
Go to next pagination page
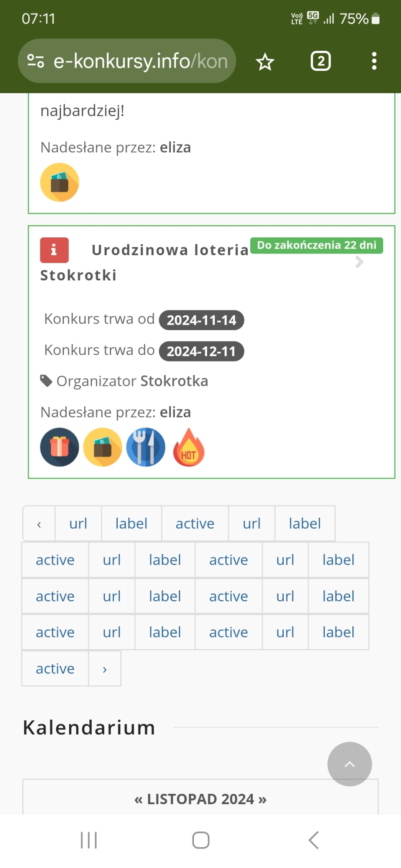pyautogui.click(x=105, y=669)
